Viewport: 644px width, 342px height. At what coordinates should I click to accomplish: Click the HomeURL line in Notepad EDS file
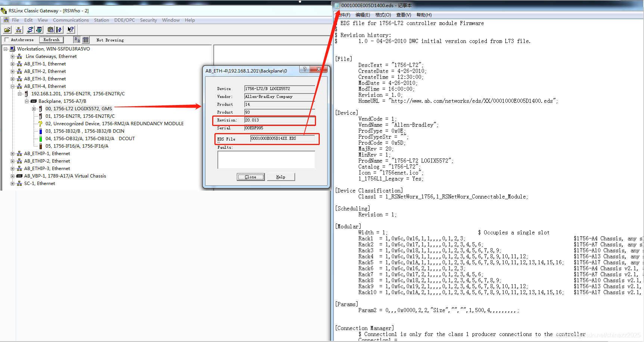click(x=458, y=101)
